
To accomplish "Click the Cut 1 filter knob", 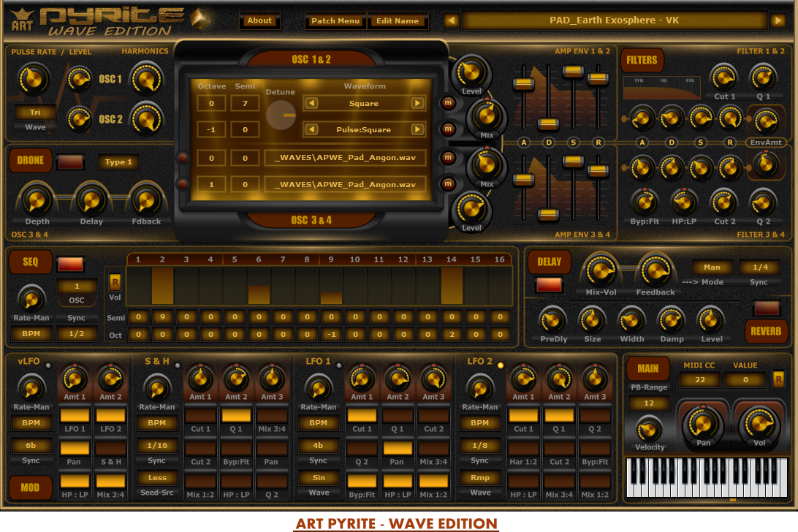I will (x=724, y=77).
